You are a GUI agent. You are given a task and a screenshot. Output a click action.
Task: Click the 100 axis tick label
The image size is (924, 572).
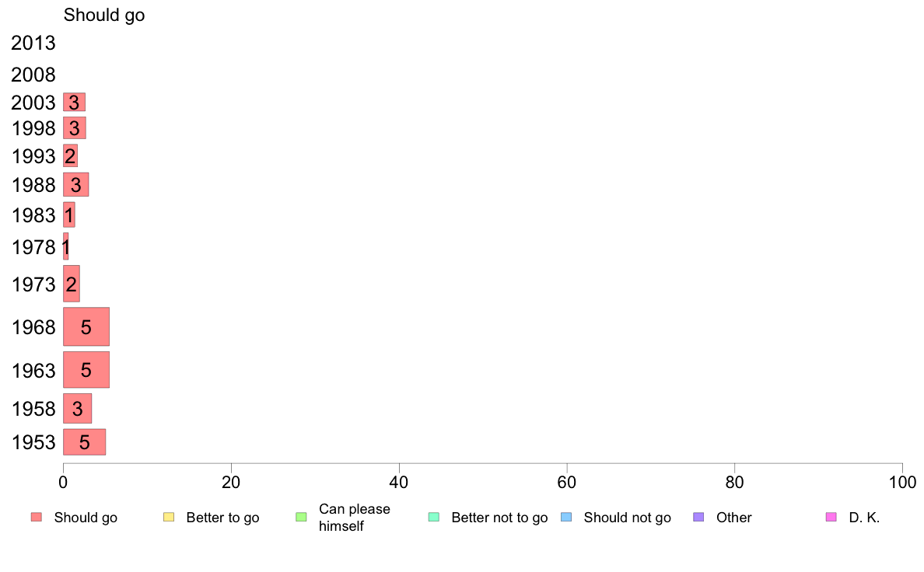[x=902, y=483]
